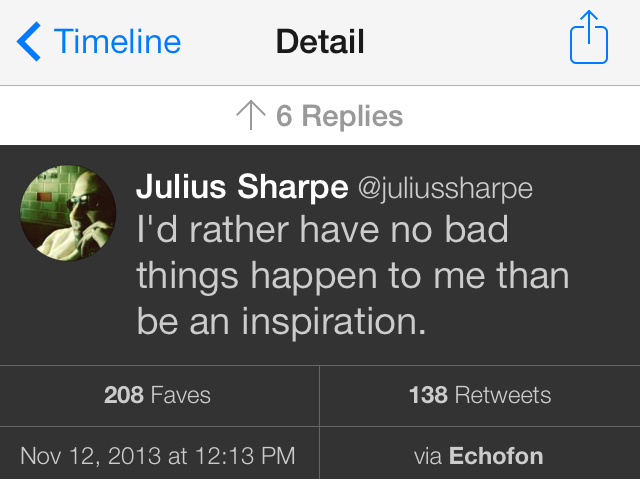Click the Detail title in navigation bar
The height and width of the screenshot is (479, 640).
coord(320,42)
